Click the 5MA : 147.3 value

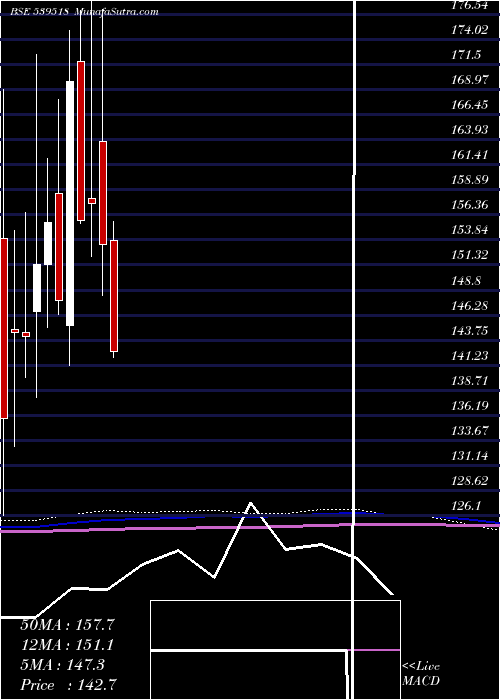[x=62, y=664]
